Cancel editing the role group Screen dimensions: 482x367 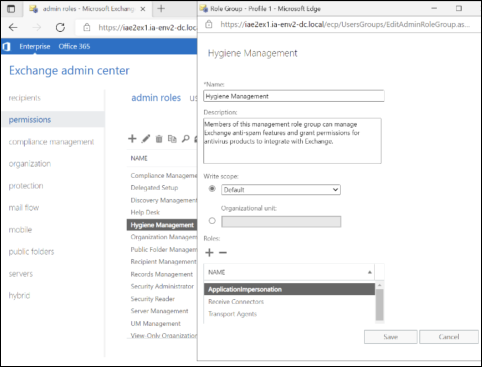tap(449, 337)
